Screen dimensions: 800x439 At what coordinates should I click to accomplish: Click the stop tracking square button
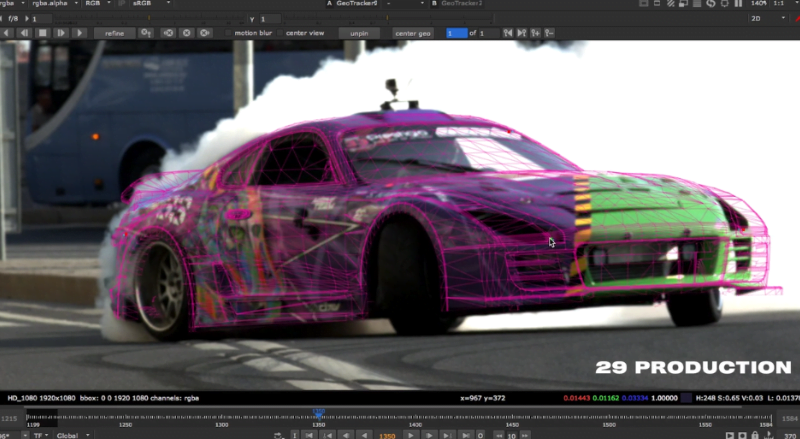click(x=43, y=33)
